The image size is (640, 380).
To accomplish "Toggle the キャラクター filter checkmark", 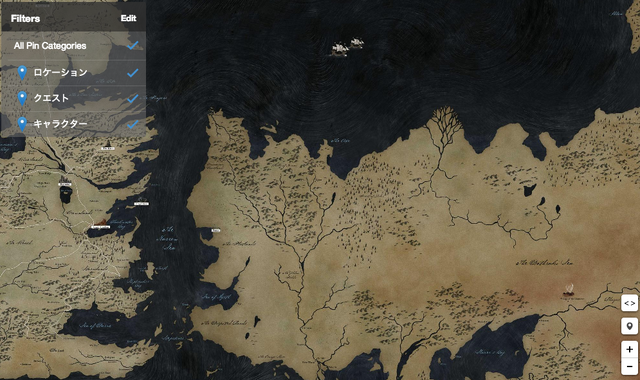I will 132,124.
